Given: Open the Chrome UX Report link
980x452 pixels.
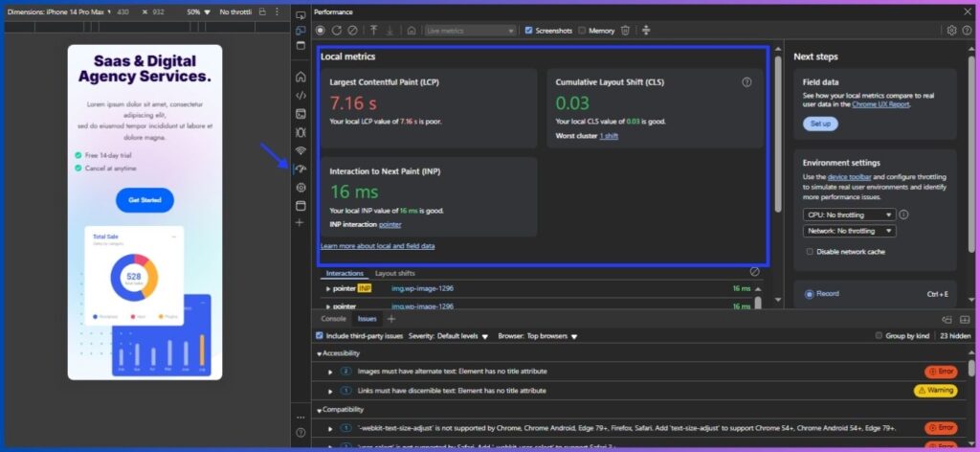Looking at the screenshot, I should tap(880, 104).
